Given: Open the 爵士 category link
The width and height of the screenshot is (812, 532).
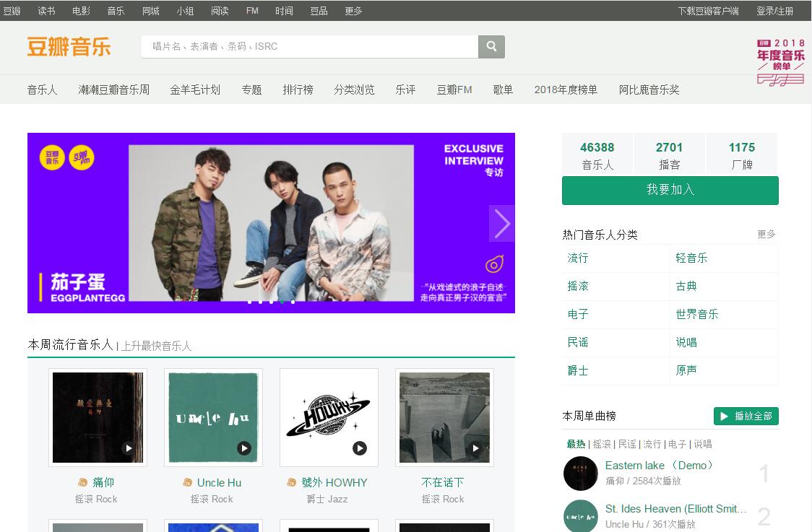Looking at the screenshot, I should point(578,370).
